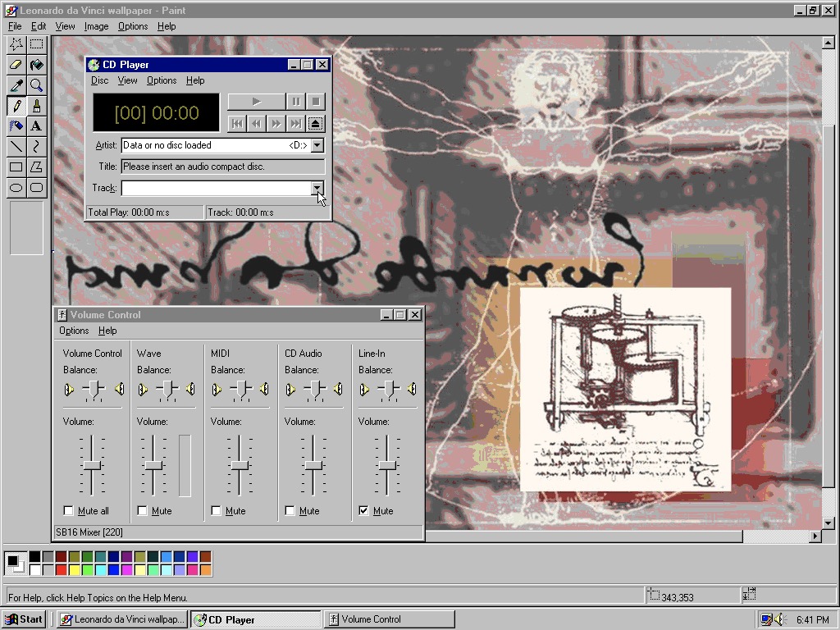
Task: Check the Mute all box under Volume Control
Action: 68,510
